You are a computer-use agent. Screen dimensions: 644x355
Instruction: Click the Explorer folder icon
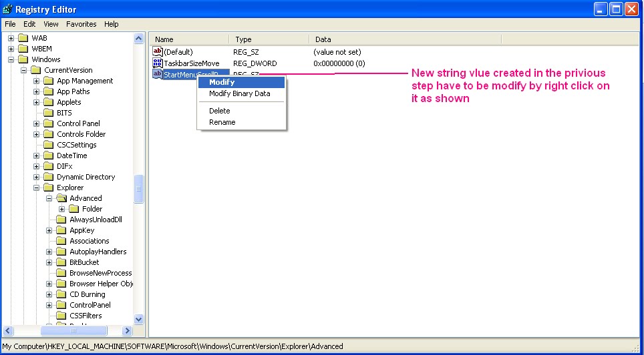point(49,188)
